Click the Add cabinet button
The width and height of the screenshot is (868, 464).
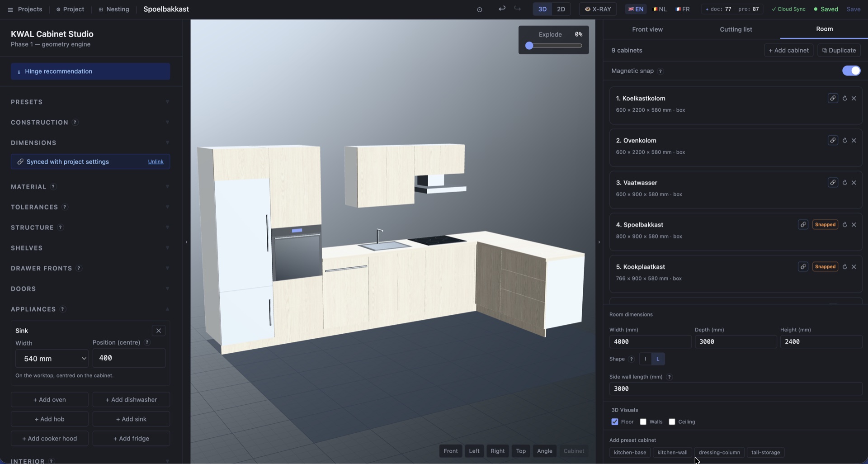pyautogui.click(x=788, y=50)
